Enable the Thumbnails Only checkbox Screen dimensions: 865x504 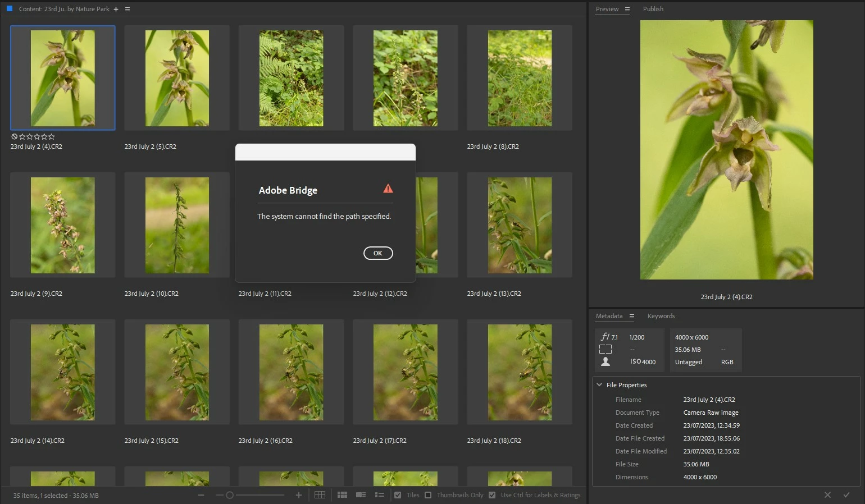click(x=428, y=495)
